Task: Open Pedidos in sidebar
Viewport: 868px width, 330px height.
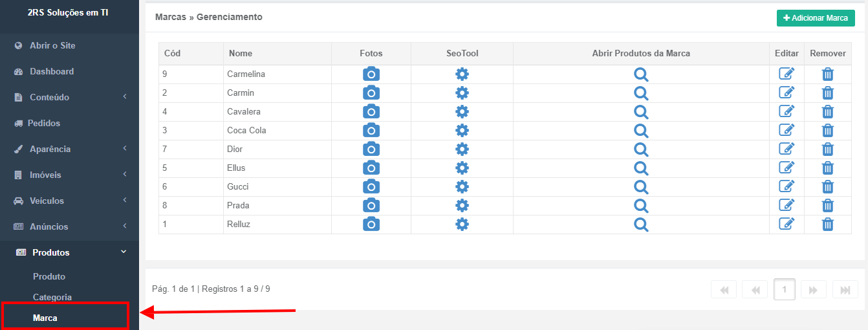Action: click(x=69, y=123)
